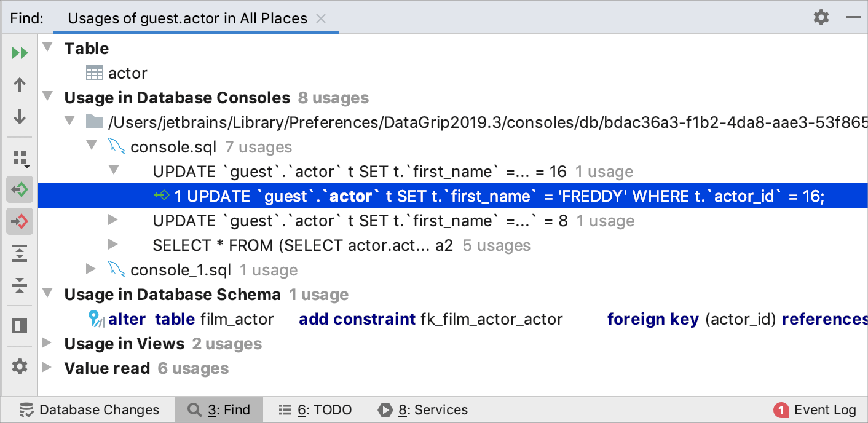868x423 pixels.
Task: Jump to the next occurrence
Action: point(20,116)
